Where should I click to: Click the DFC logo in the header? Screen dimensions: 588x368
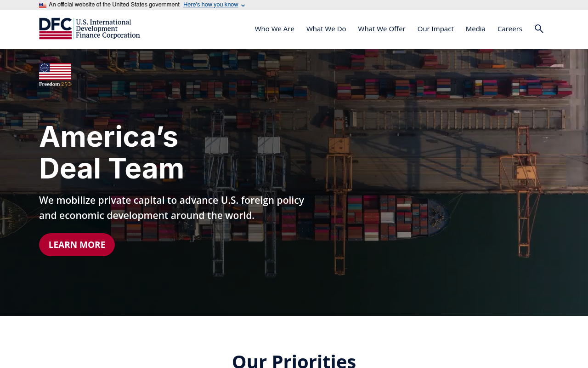coord(90,29)
